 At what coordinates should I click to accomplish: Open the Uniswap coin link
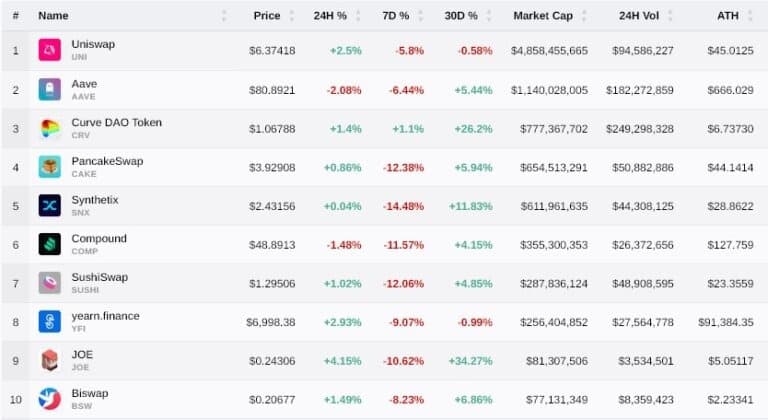tap(93, 44)
